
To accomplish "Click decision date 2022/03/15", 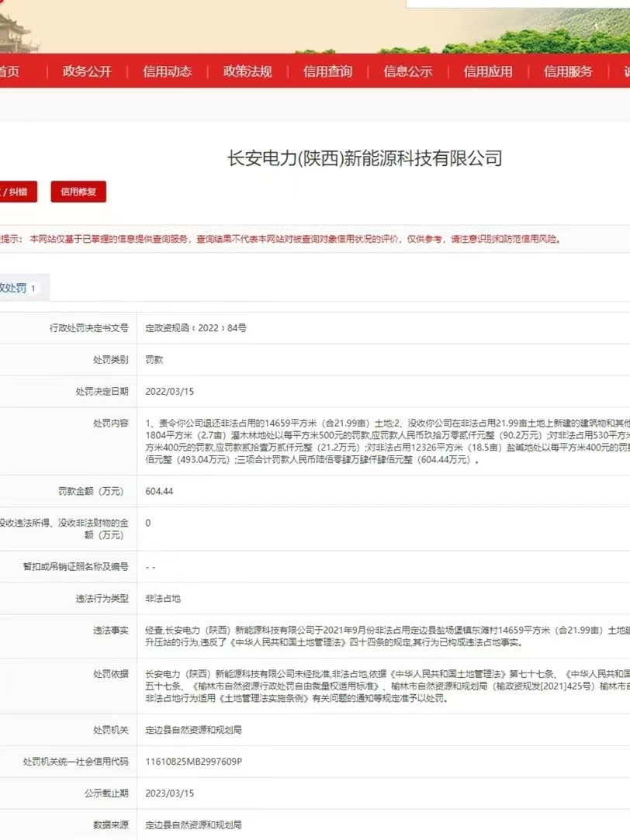I will coord(169,391).
